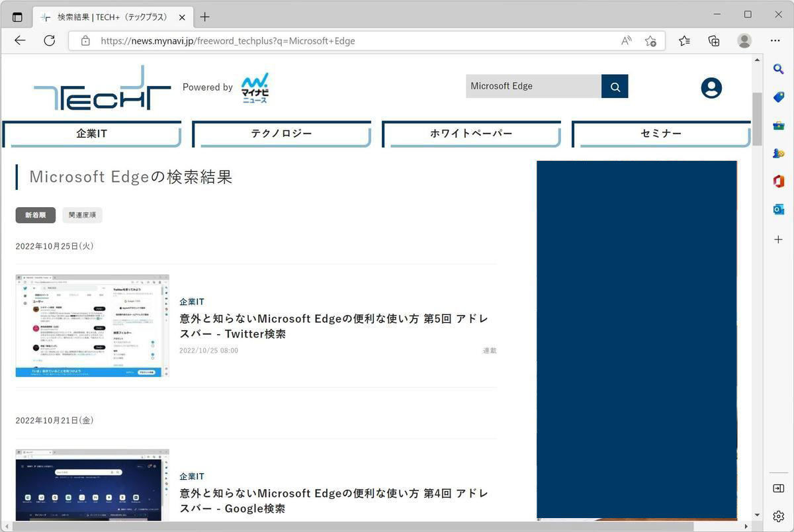Screen dimensions: 794x532
Task: View site information lock icon
Action: point(85,41)
